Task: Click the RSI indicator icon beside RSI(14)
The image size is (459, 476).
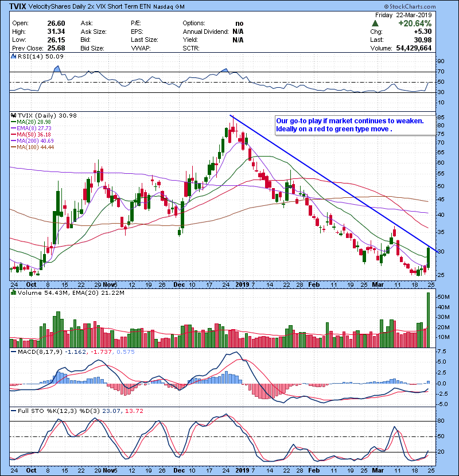Action: pos(13,56)
